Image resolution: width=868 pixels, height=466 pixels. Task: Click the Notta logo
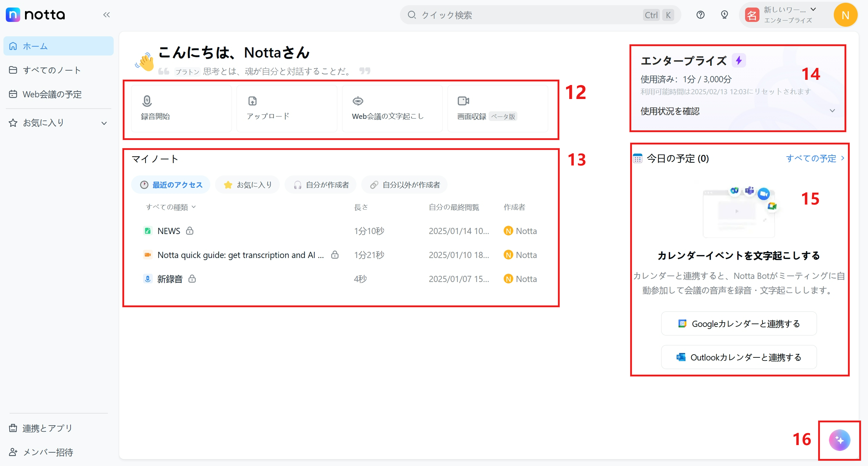click(35, 15)
